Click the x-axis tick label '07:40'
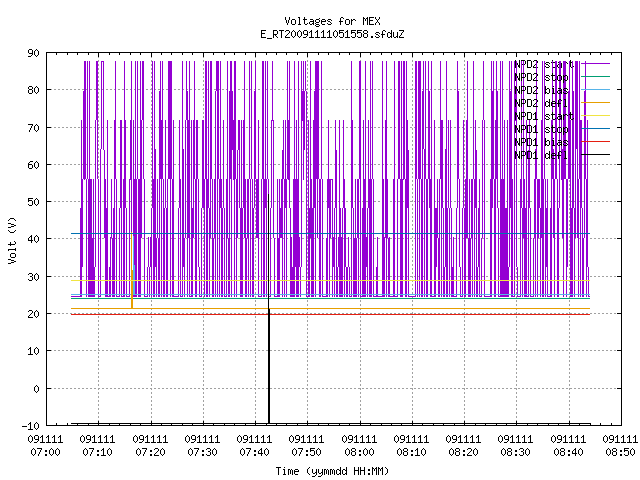Viewport: 640px width, 480px height. (254, 452)
